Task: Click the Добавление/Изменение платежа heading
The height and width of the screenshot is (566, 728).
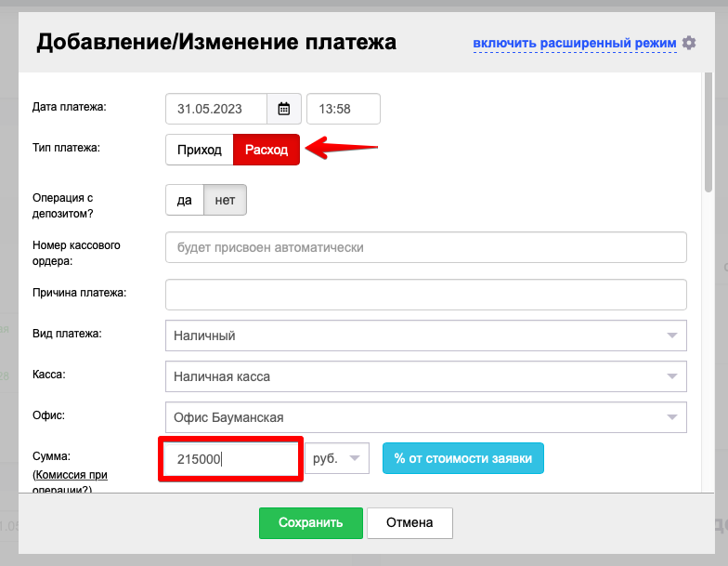Action: 216,42
